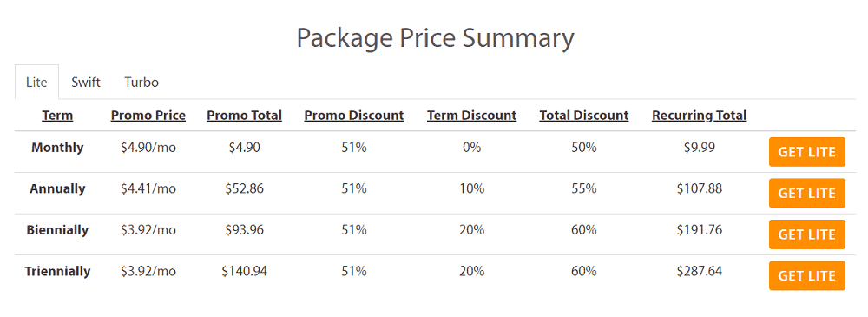
Task: Click the Recurring Total column header
Action: point(699,116)
